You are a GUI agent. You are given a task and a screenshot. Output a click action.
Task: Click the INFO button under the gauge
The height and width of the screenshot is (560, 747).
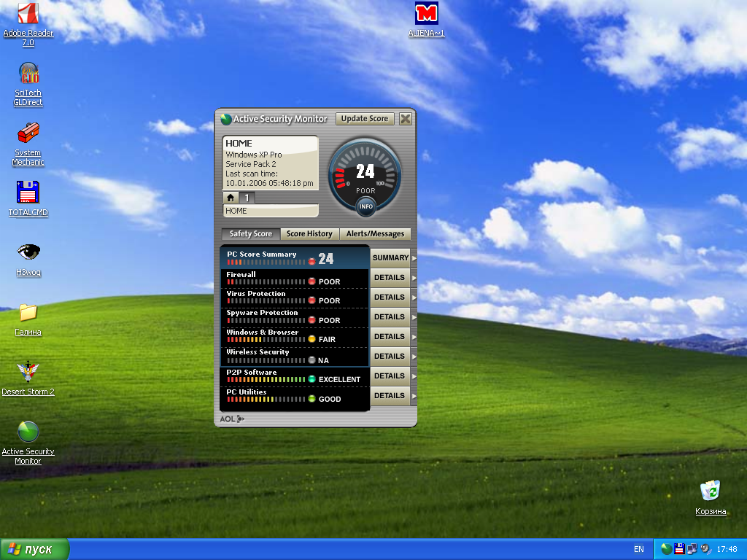coord(366,206)
